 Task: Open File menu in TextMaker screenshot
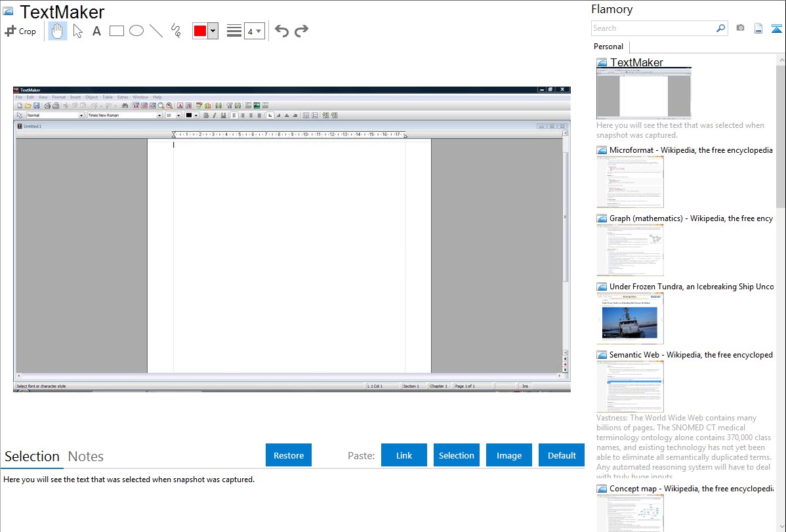[18, 97]
